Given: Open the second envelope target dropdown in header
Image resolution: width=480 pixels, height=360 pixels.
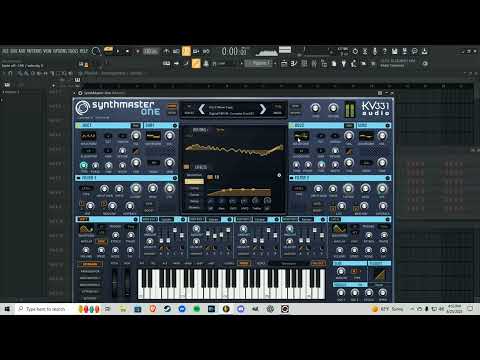Looking at the screenshot, I should pyautogui.click(x=213, y=219).
